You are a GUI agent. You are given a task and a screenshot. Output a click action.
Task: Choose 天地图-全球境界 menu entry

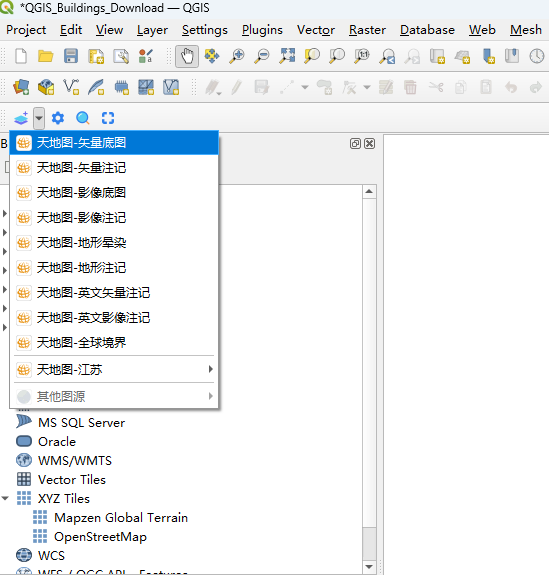point(114,343)
